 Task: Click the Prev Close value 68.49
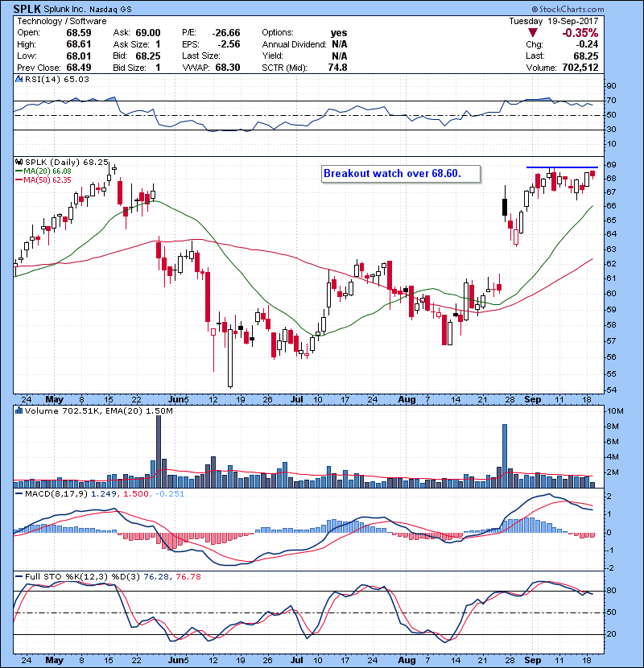coord(79,68)
